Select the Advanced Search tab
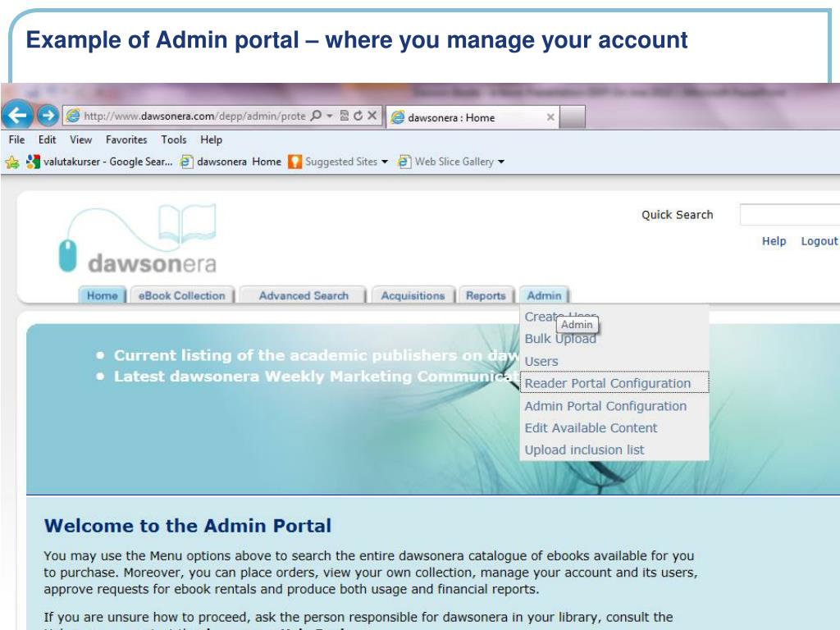 (304, 295)
